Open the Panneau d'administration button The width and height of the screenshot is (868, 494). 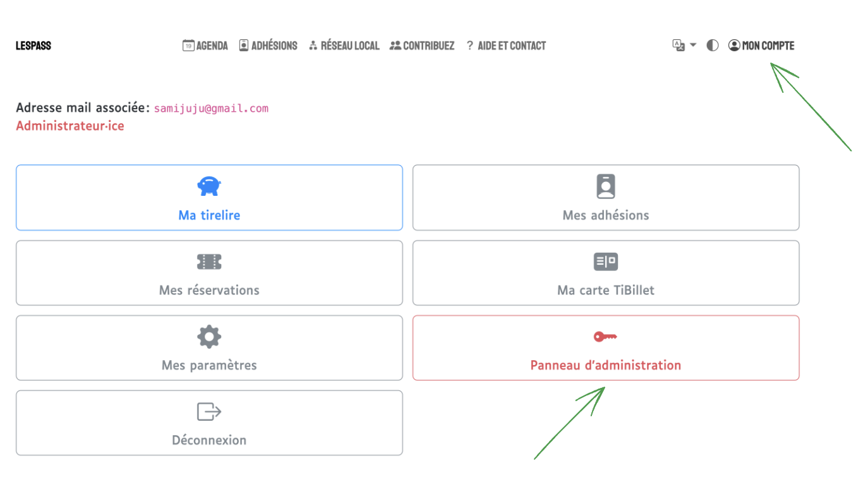pyautogui.click(x=605, y=364)
